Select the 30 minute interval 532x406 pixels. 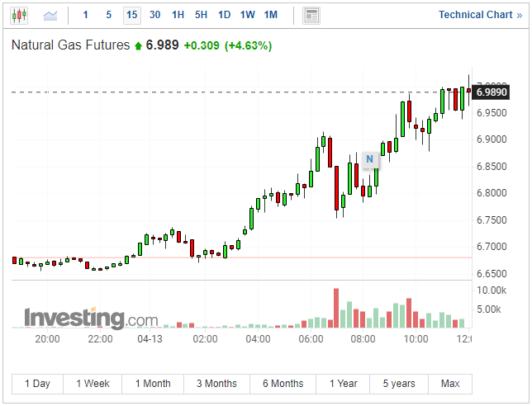(155, 15)
